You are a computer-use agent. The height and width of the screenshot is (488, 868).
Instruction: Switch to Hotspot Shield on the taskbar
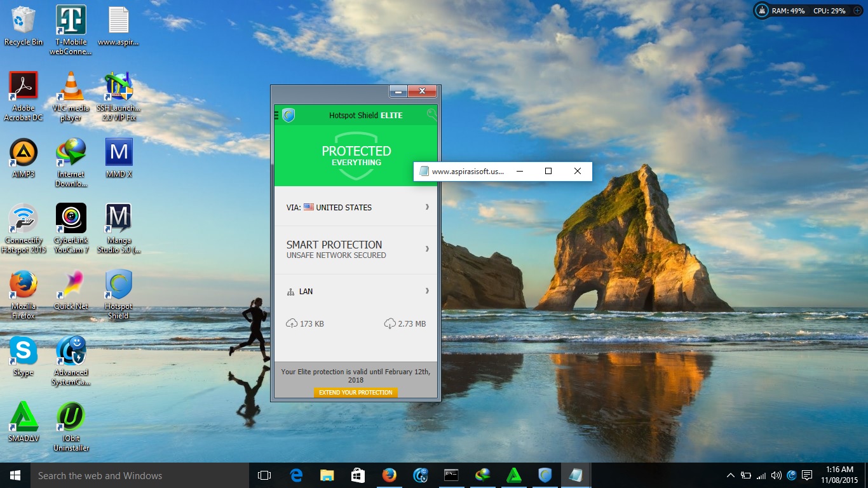coord(545,475)
